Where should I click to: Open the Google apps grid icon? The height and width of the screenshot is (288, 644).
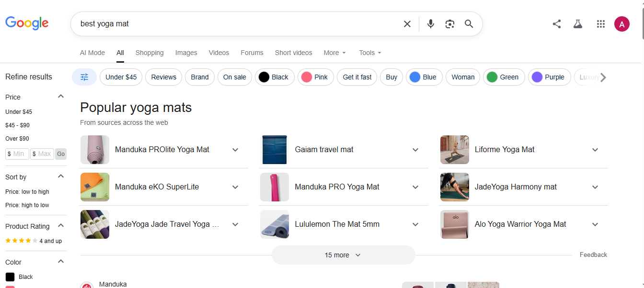tap(601, 24)
